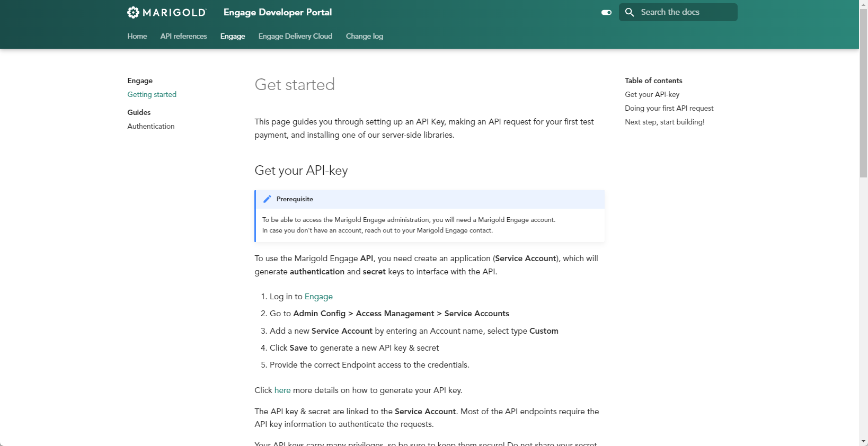Viewport: 868px width, 446px height.
Task: Open the Change log tab
Action: (x=364, y=36)
